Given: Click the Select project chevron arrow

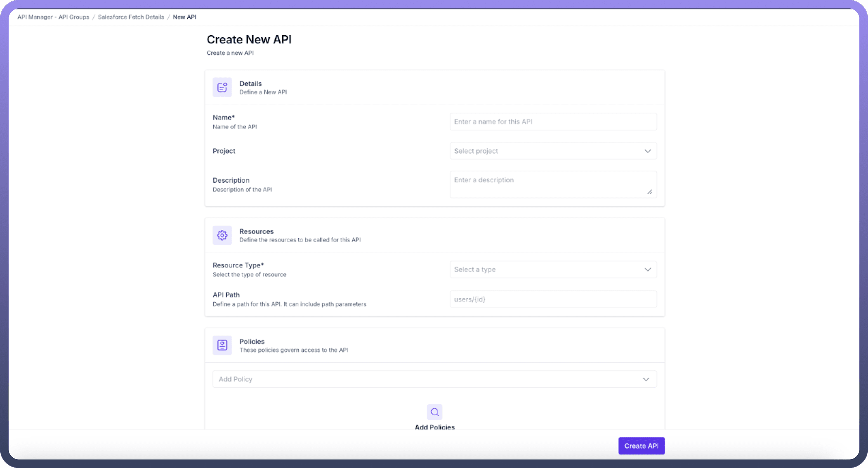Looking at the screenshot, I should click(648, 151).
